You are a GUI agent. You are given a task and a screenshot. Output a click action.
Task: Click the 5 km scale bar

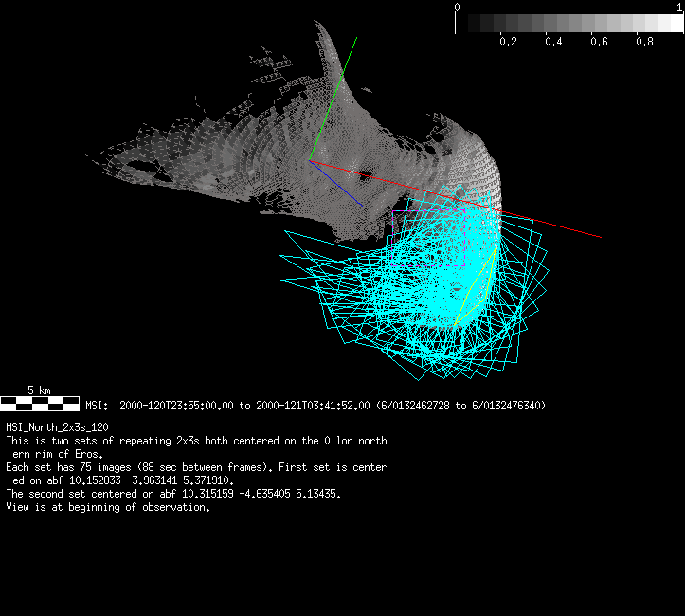[39, 404]
